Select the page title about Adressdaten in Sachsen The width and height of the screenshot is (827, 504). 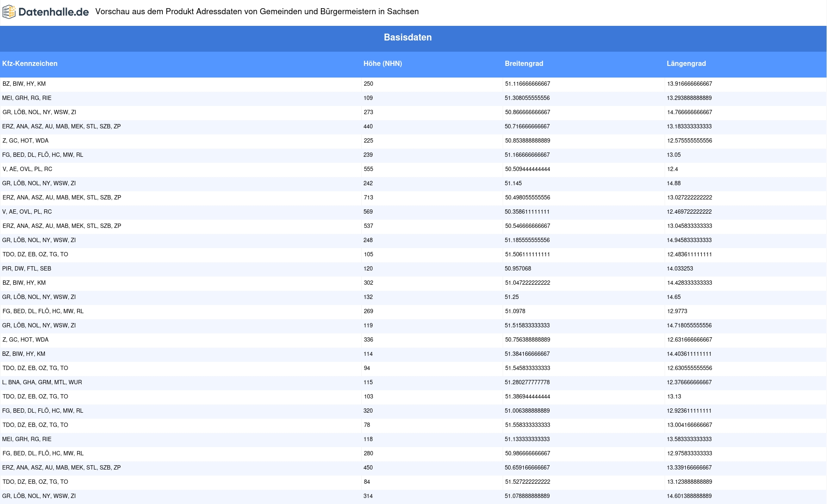(257, 12)
